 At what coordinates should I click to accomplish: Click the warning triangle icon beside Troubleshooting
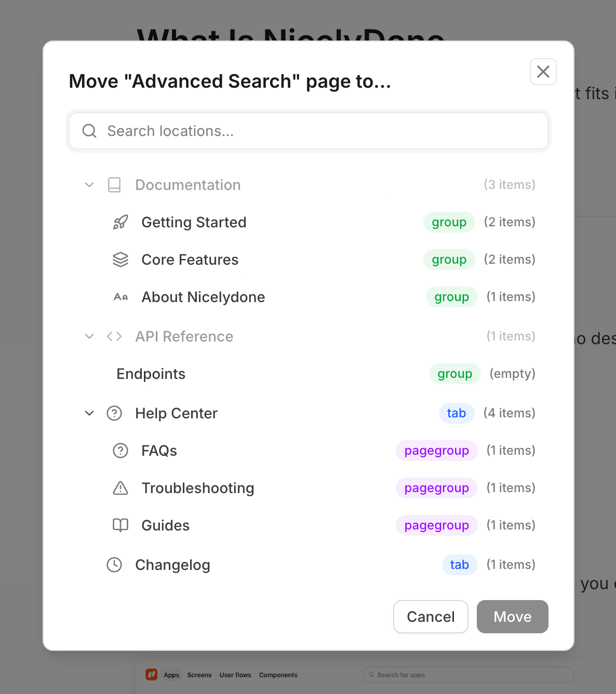120,488
